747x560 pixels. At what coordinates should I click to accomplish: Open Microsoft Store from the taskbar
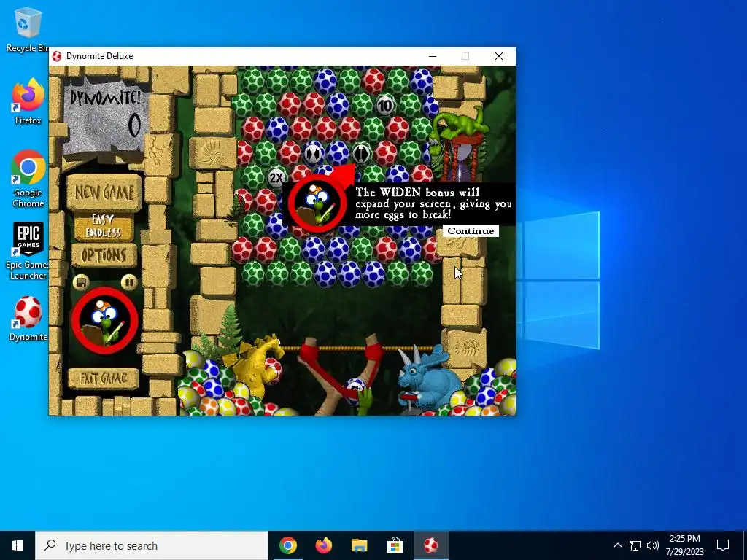click(395, 545)
